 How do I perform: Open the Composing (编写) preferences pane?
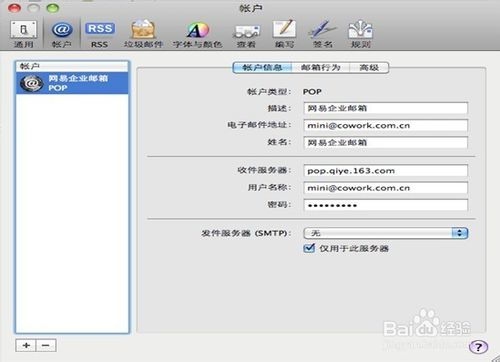coord(284,34)
